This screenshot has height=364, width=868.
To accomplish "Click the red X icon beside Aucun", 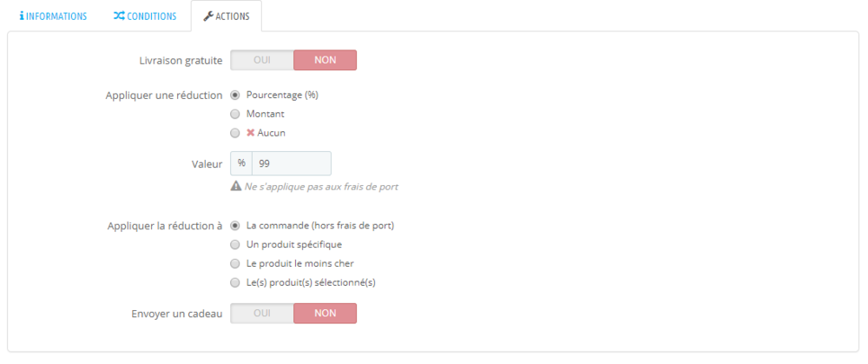I will coord(250,133).
